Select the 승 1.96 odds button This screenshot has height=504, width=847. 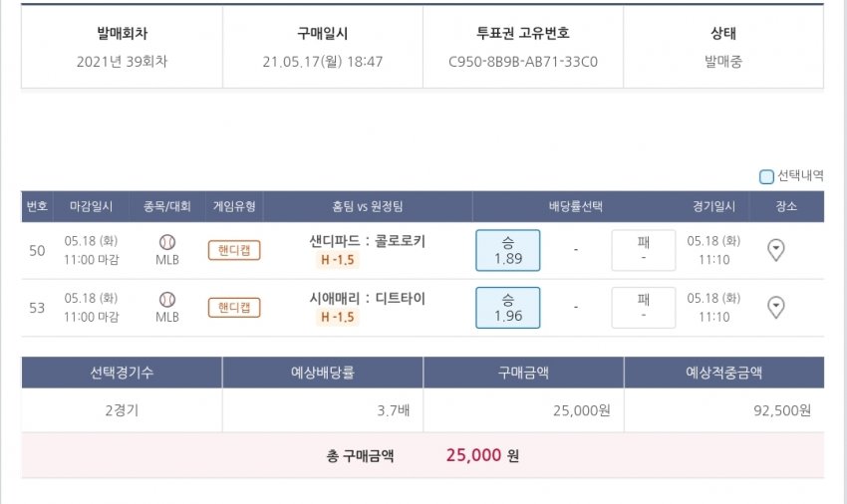point(507,307)
